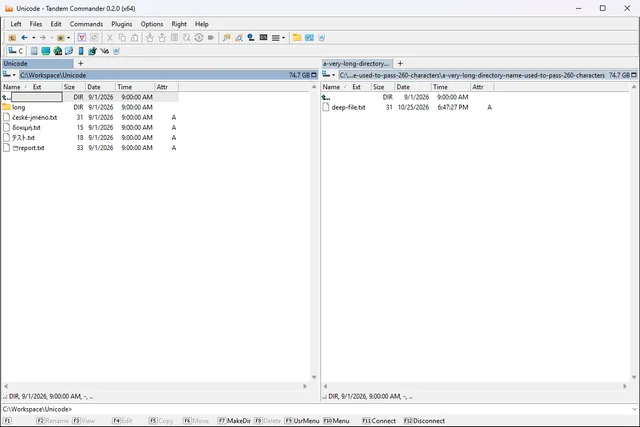Sort left panel by Date column

point(100,87)
